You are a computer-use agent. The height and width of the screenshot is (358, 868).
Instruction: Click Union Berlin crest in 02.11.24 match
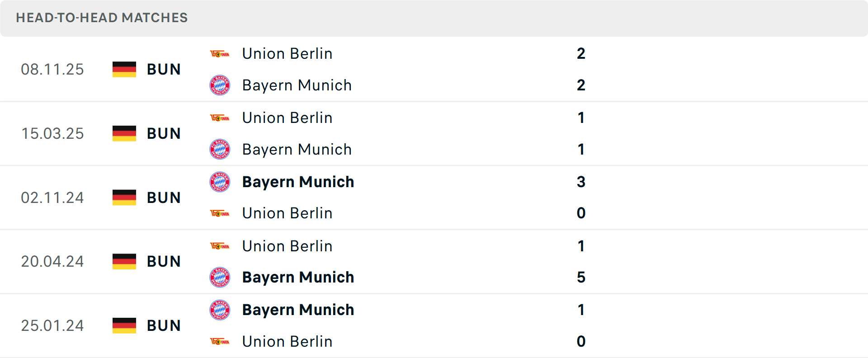(x=220, y=213)
